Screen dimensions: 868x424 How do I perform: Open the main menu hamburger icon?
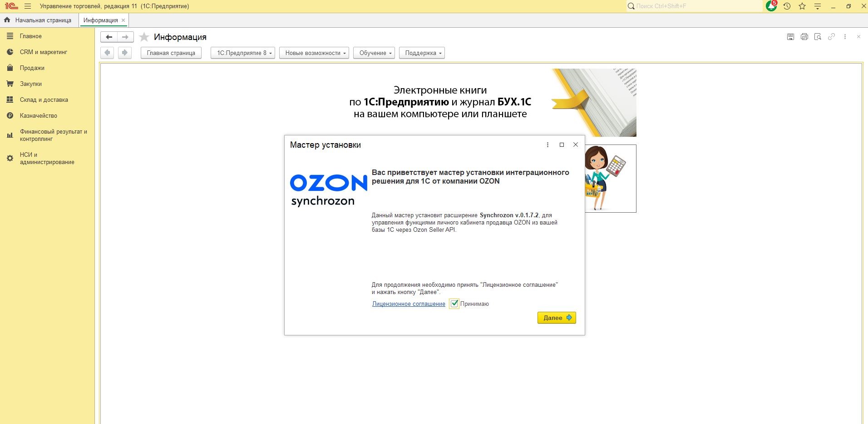coord(28,6)
